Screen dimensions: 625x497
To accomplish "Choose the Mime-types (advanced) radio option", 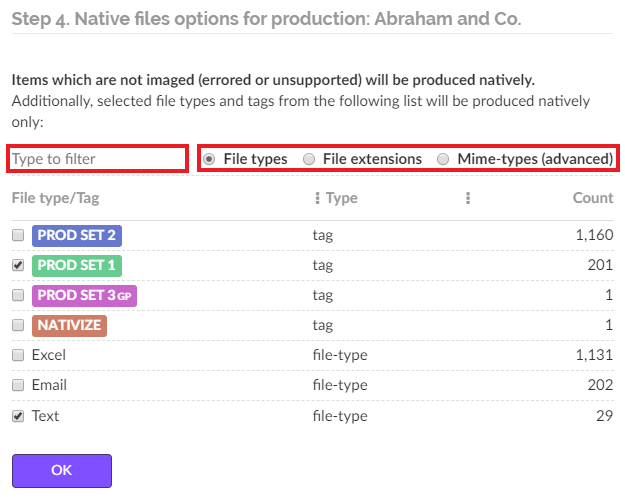I will coord(443,159).
